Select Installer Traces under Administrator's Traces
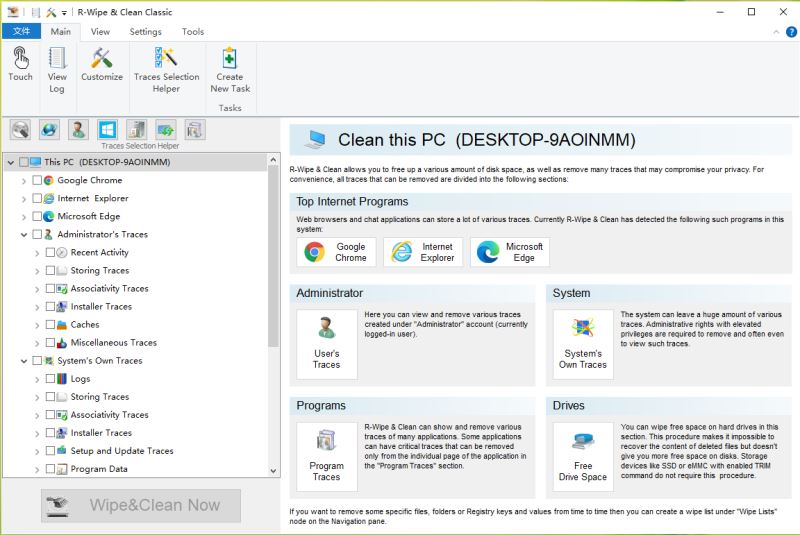 [x=101, y=307]
